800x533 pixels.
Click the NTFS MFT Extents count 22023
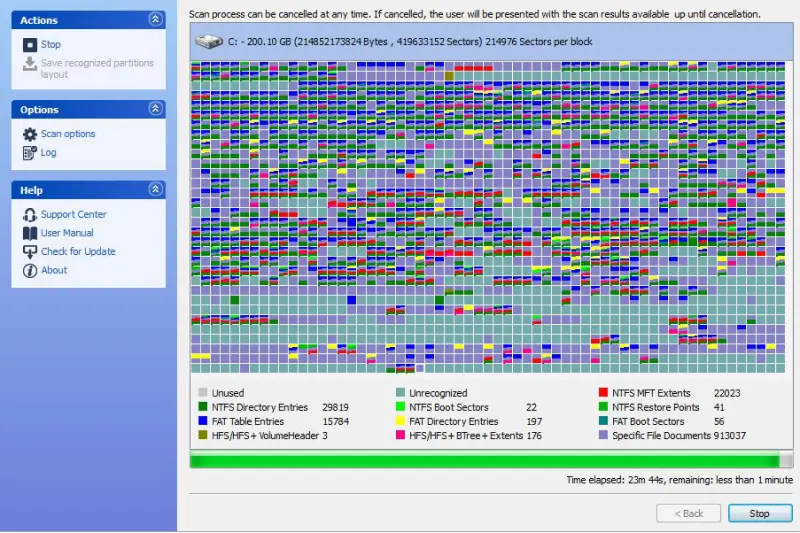[x=727, y=393]
